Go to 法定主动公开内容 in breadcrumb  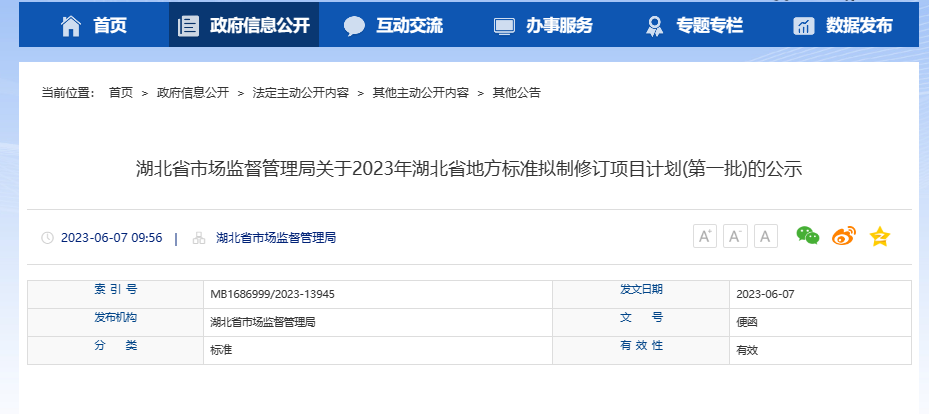coord(300,93)
